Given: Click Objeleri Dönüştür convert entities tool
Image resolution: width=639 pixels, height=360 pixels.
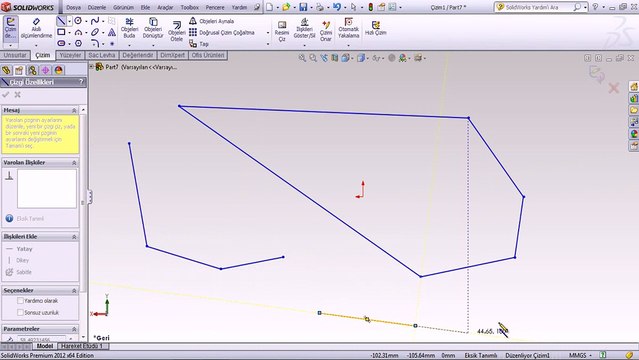Looking at the screenshot, I should click(x=153, y=28).
